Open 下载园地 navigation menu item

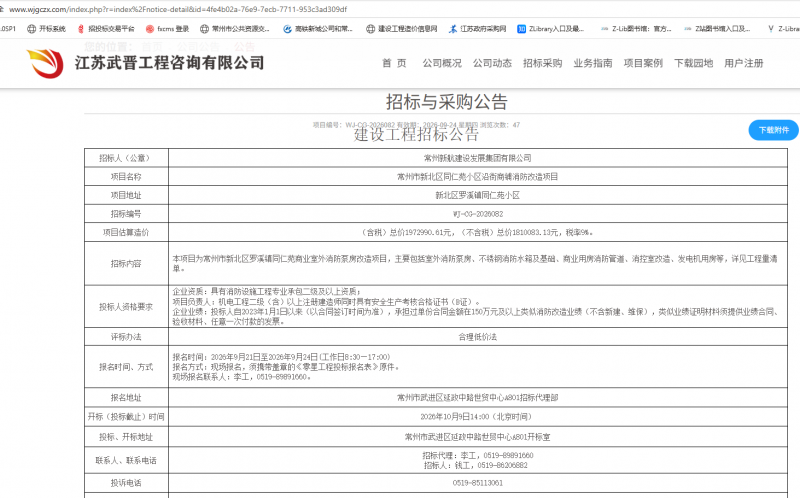pyautogui.click(x=693, y=63)
